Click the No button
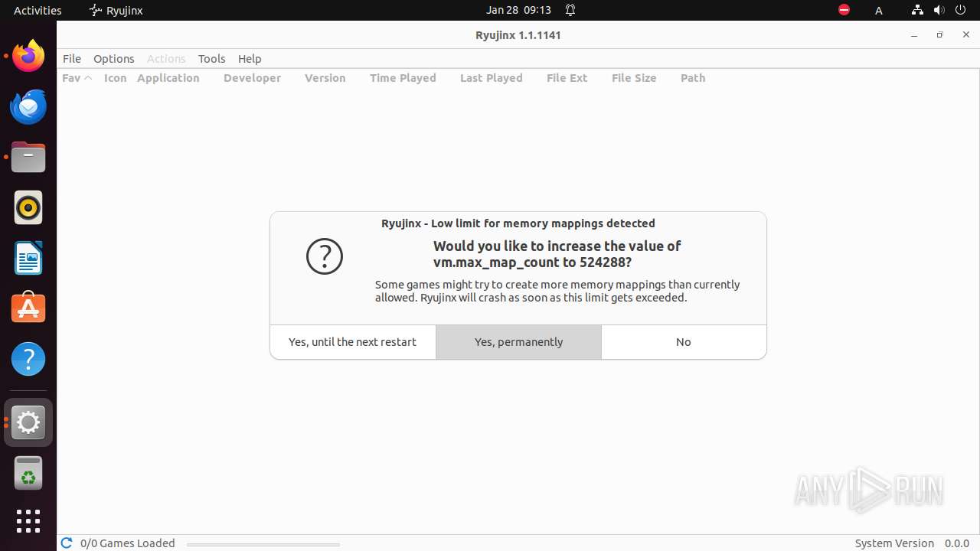 point(684,342)
